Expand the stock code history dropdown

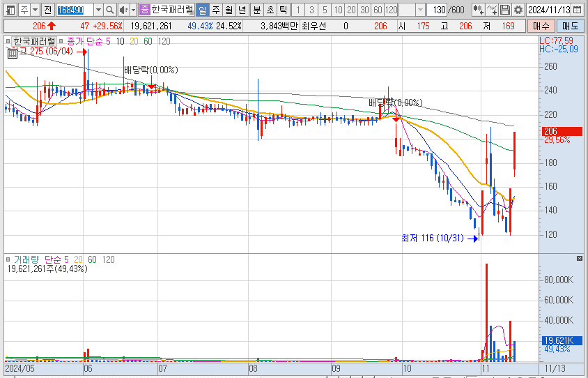[x=98, y=10]
